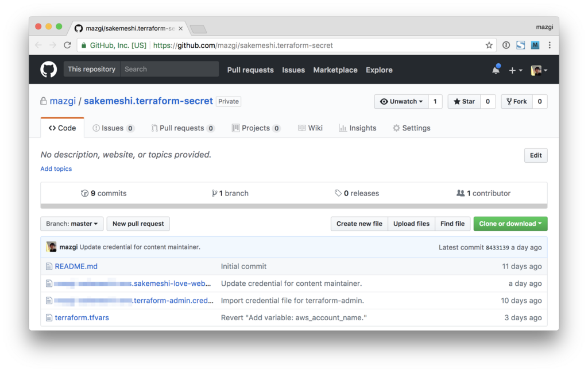Click the This repository search scope
Viewport: 588px width, 372px height.
[x=91, y=69]
